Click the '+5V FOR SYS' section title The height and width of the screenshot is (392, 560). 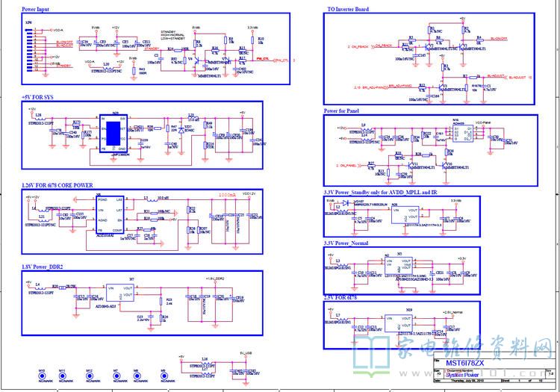[37, 97]
